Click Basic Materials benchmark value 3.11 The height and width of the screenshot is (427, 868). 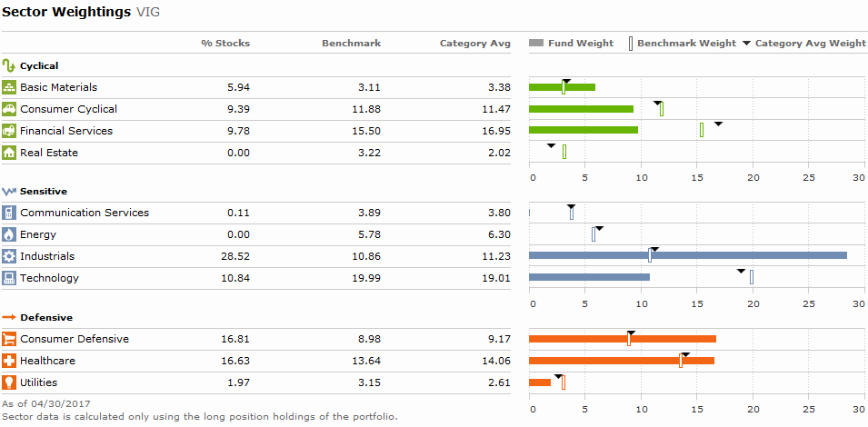point(369,87)
